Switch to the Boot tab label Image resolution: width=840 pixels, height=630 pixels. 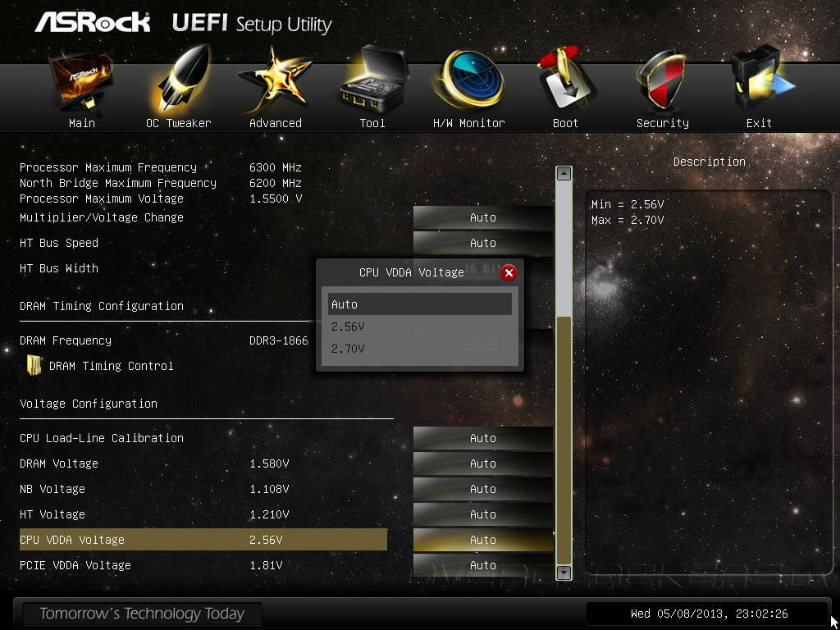click(x=566, y=123)
